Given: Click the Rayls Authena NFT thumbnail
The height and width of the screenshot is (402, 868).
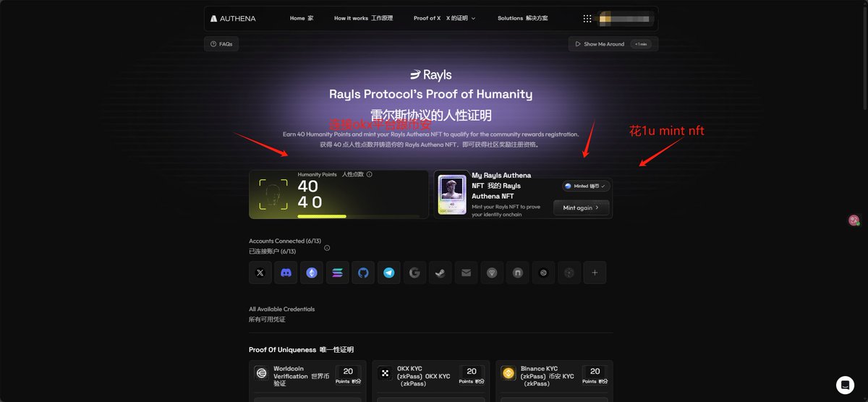Looking at the screenshot, I should tap(454, 194).
